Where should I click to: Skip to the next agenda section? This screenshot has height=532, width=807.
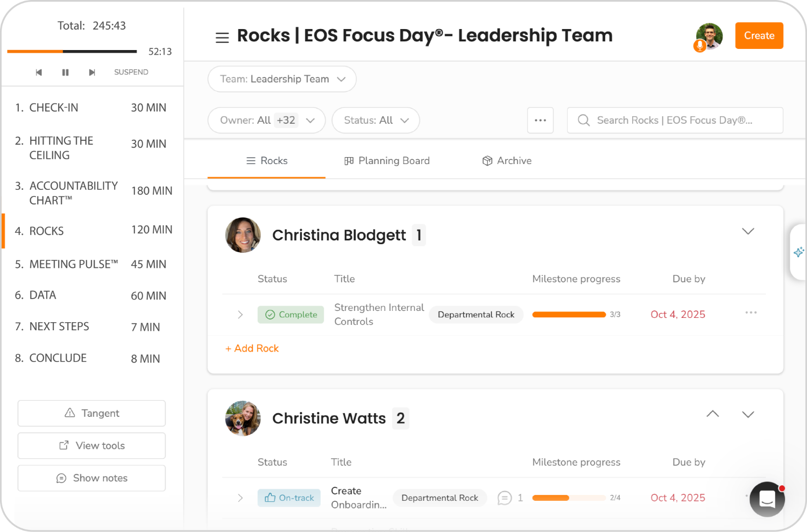coord(91,72)
